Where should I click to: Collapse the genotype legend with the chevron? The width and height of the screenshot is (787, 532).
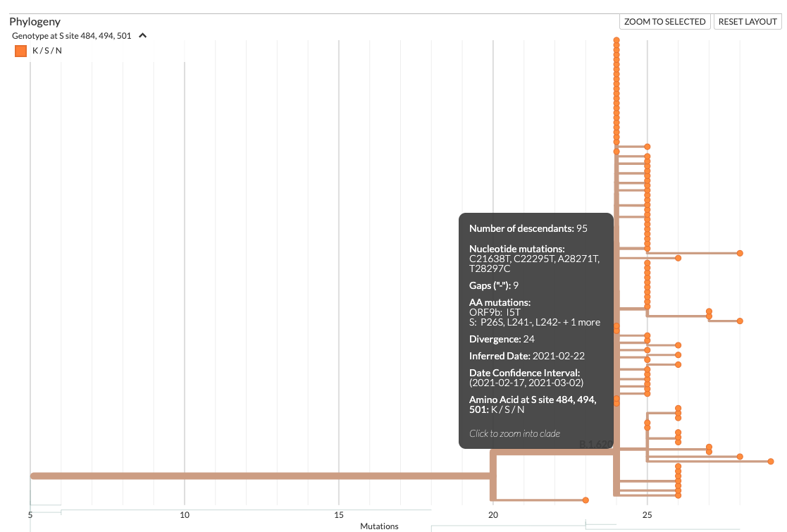(143, 35)
